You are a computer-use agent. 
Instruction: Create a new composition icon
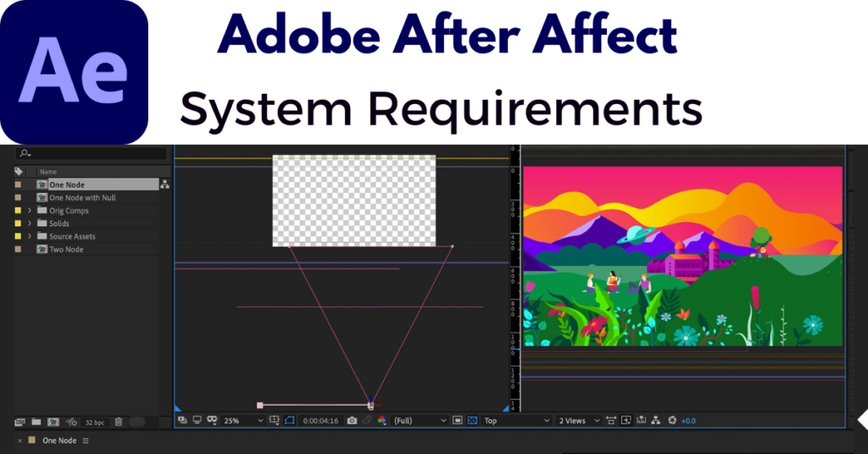pyautogui.click(x=53, y=422)
